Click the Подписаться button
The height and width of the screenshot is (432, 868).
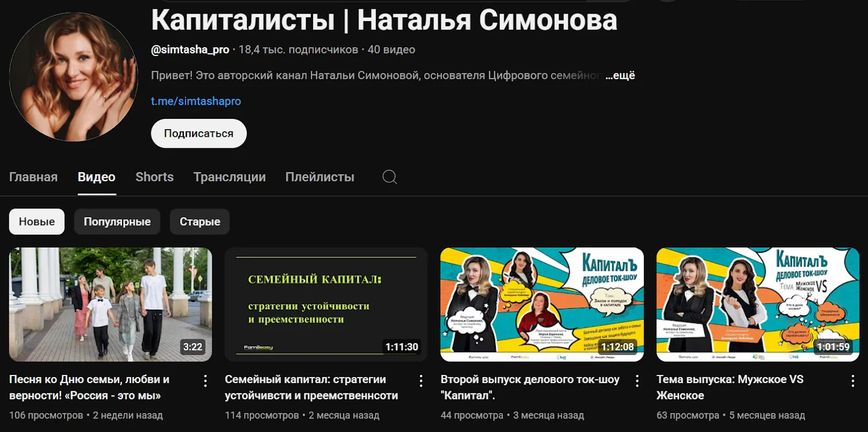(199, 134)
